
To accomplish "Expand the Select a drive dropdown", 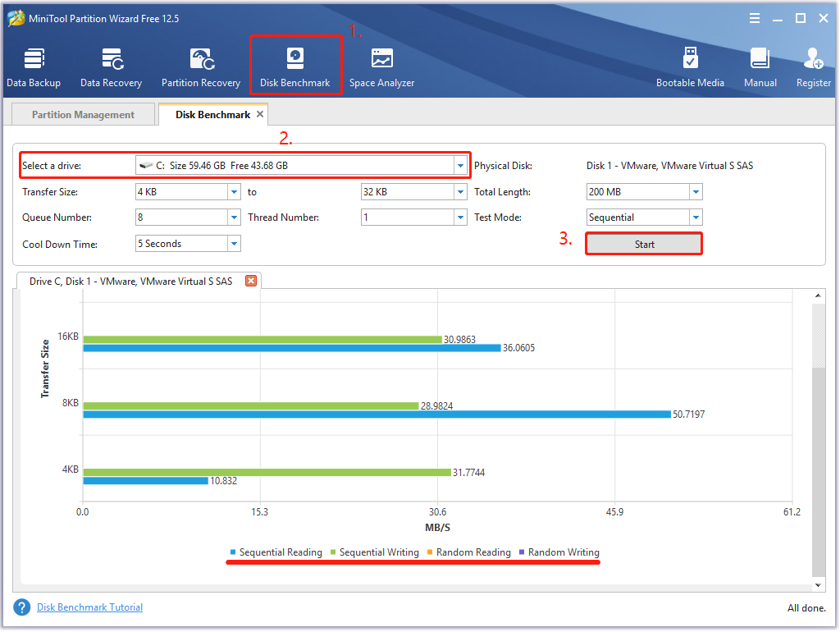I will pyautogui.click(x=460, y=166).
